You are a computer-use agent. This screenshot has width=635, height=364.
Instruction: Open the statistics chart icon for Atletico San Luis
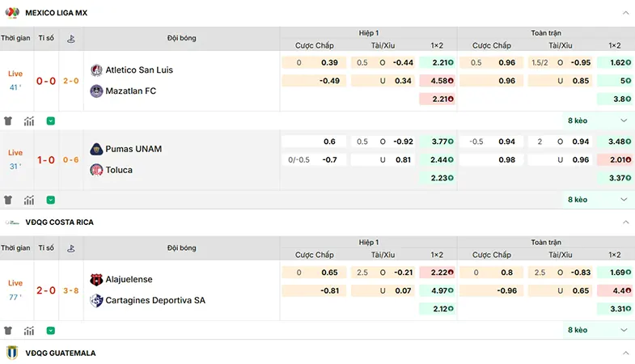click(29, 121)
